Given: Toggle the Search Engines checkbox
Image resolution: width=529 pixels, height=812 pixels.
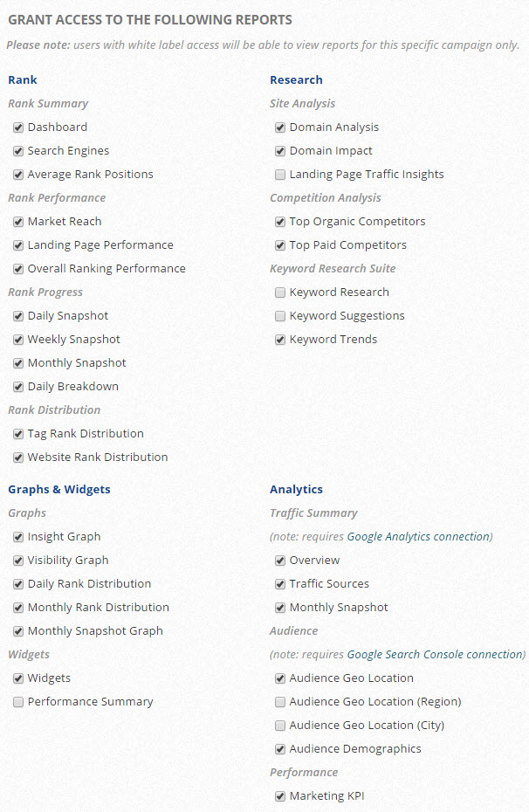Looking at the screenshot, I should tap(18, 151).
